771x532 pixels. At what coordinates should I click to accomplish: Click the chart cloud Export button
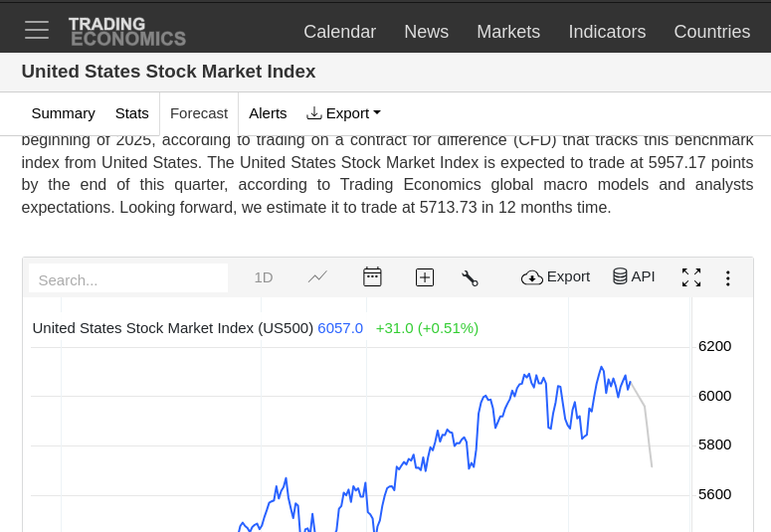(x=556, y=276)
